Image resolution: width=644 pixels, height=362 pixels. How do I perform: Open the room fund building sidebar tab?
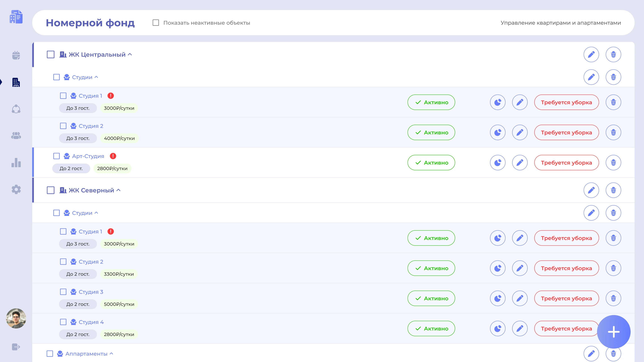point(16,82)
